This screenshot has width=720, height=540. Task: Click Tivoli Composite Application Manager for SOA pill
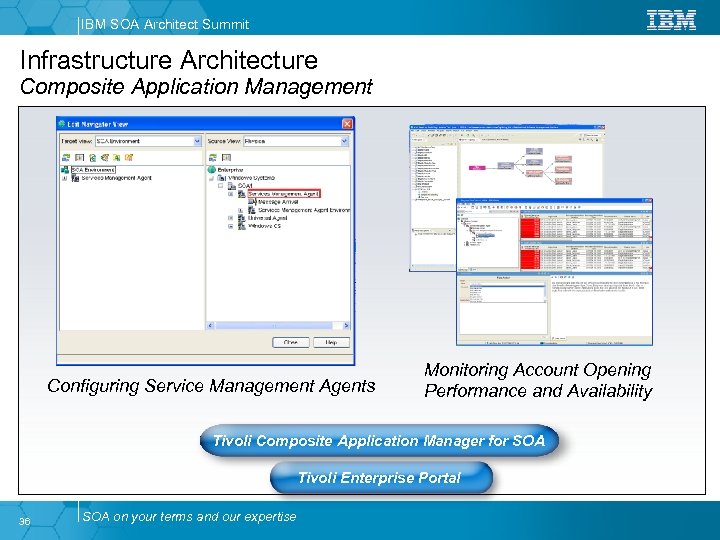click(379, 441)
